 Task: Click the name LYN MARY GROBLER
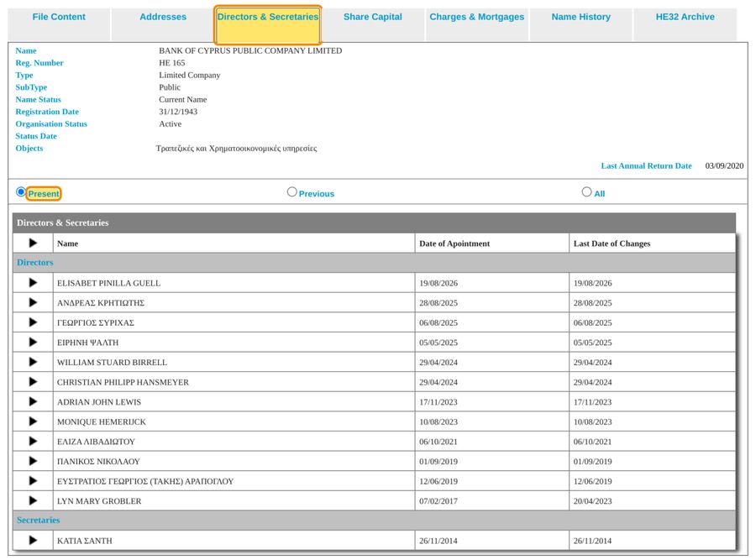(99, 501)
